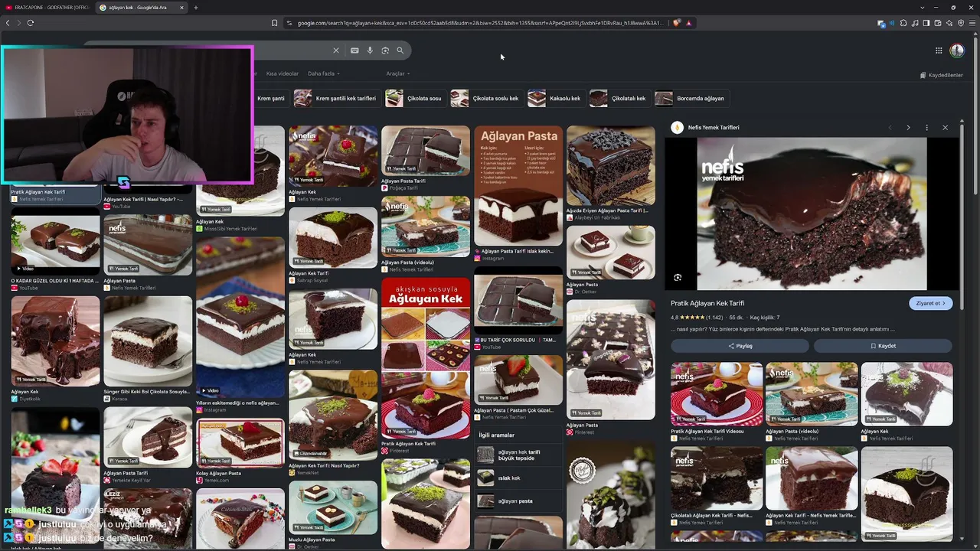Open Kaydedilenler saved items
980x551 pixels.
[x=941, y=76]
